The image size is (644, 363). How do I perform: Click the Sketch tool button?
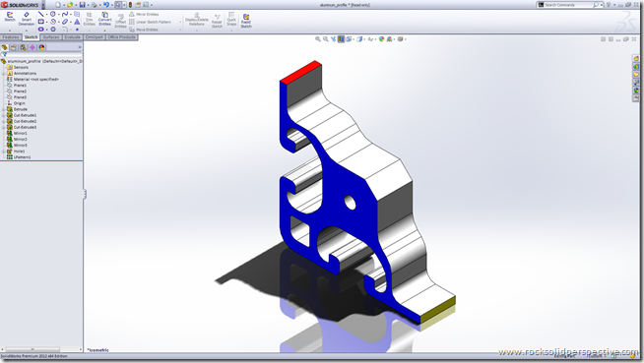(x=10, y=18)
